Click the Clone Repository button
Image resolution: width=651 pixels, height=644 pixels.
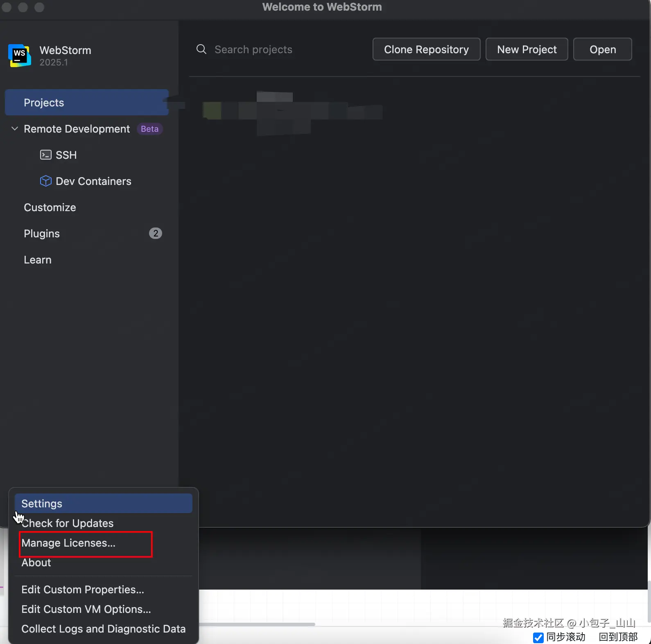click(x=426, y=49)
